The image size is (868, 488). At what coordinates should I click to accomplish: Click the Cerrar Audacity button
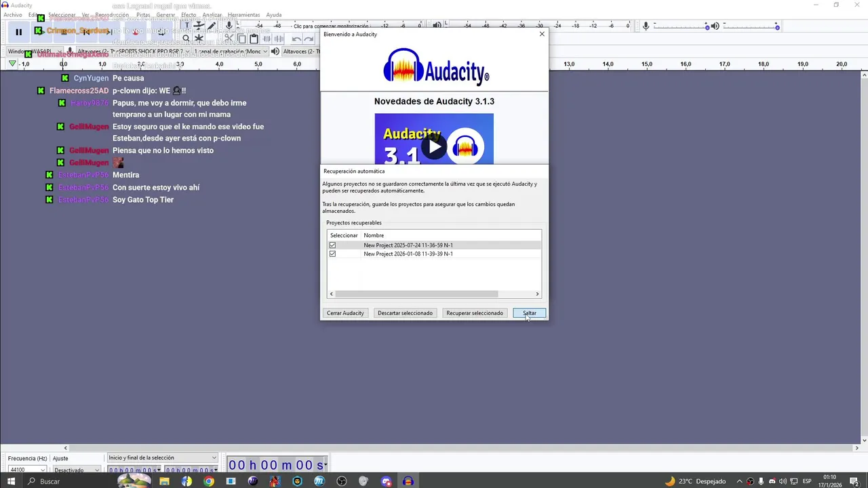click(x=345, y=313)
